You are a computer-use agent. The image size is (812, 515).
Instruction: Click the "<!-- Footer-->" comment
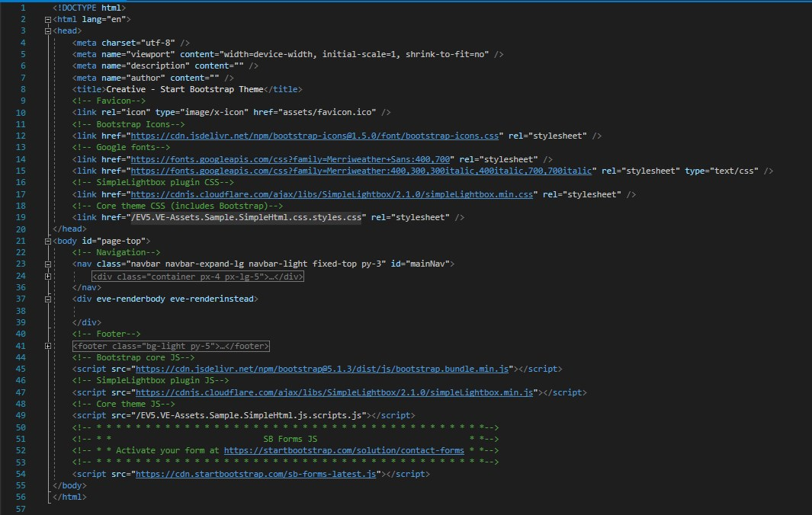pos(106,334)
